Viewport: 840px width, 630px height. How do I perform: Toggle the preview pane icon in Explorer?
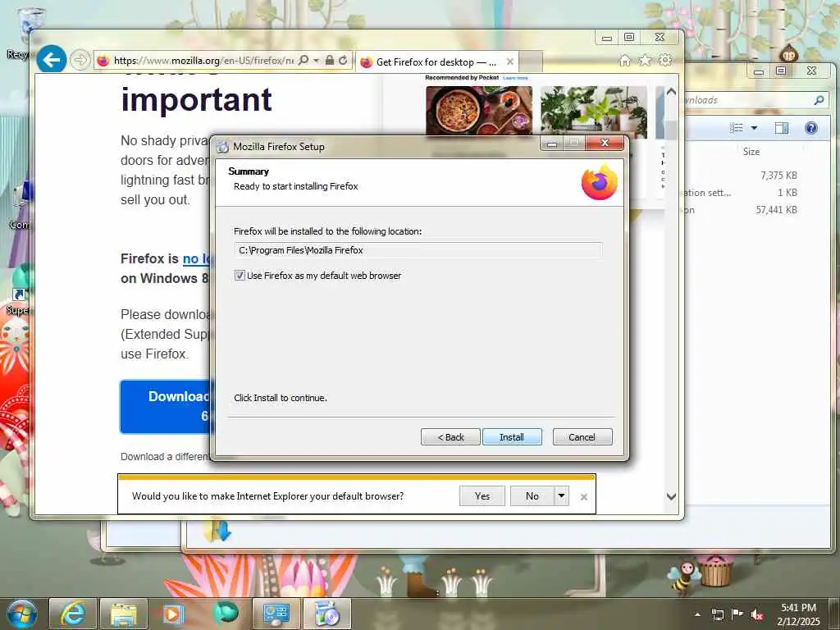(782, 127)
